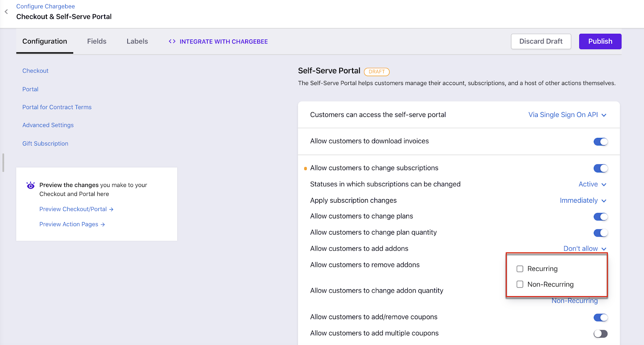Click the code brackets icon near Integrate
The image size is (644, 345).
172,42
